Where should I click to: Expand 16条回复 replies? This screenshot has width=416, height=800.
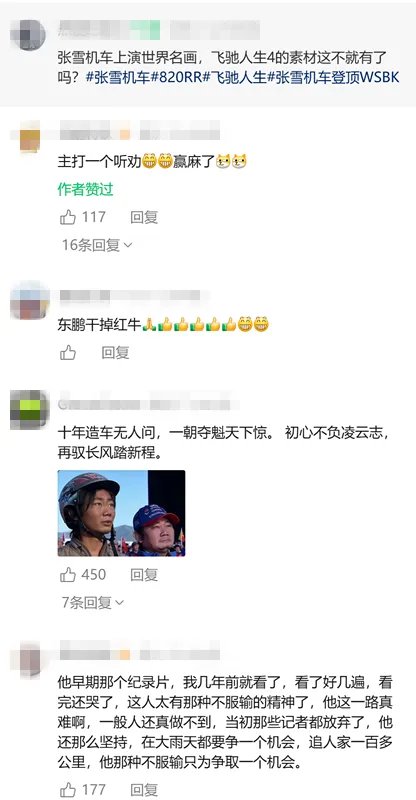[97, 245]
